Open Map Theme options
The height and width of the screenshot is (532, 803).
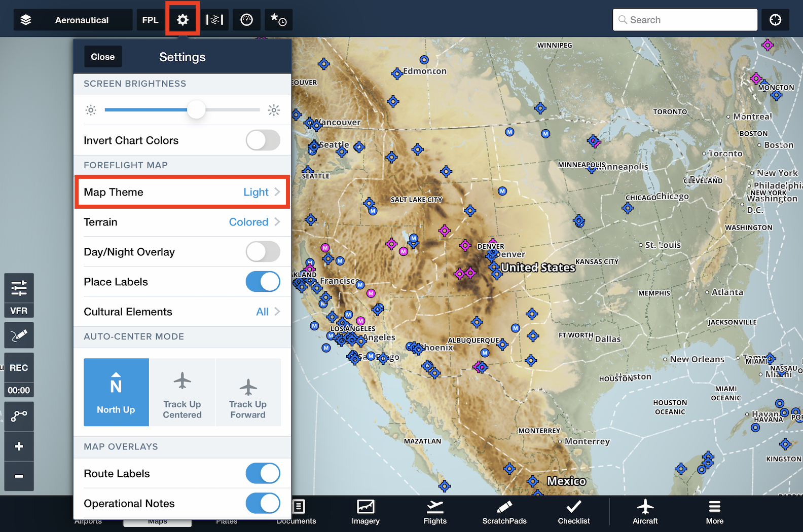182,192
